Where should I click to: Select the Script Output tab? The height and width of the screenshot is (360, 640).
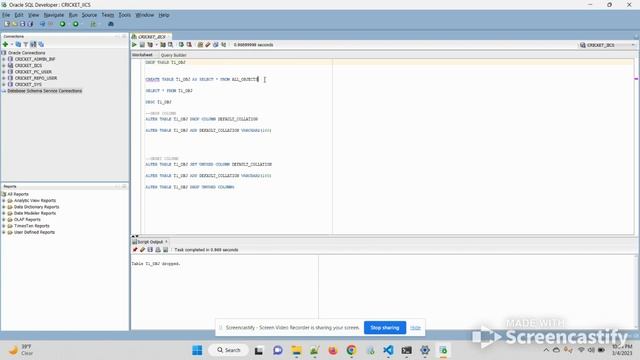[150, 242]
